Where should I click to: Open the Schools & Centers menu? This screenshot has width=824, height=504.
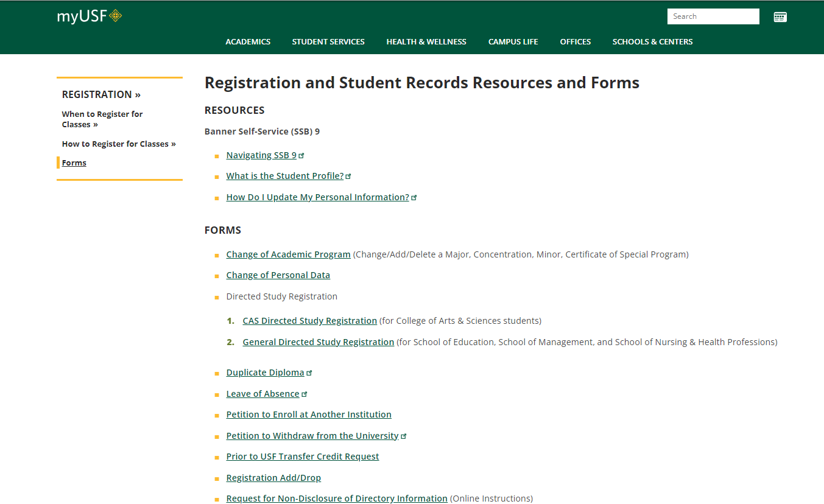tap(653, 42)
